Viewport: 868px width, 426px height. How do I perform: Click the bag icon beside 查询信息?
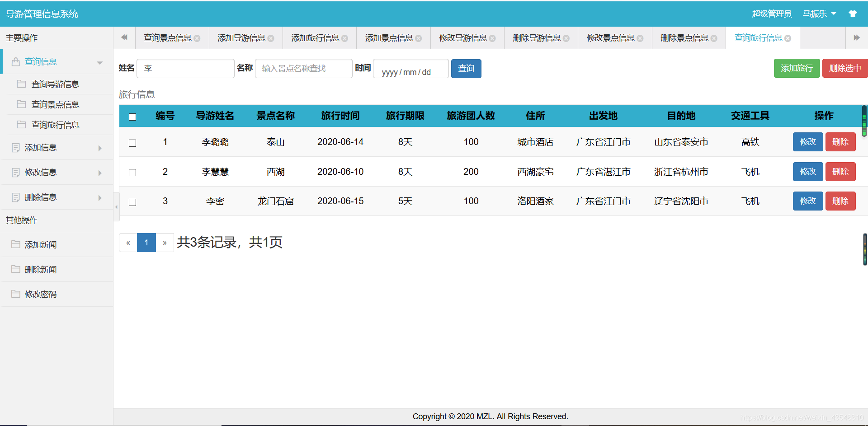click(16, 61)
